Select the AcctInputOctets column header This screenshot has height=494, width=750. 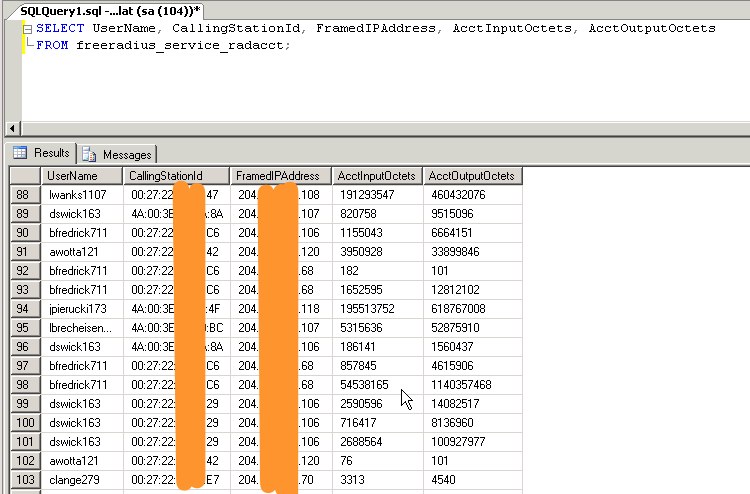click(377, 176)
